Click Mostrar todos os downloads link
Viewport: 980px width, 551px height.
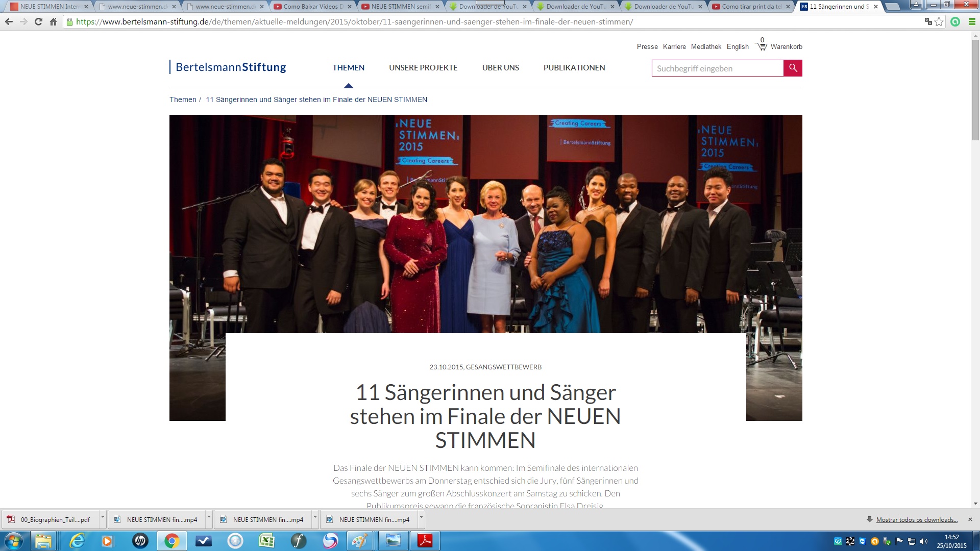(917, 519)
